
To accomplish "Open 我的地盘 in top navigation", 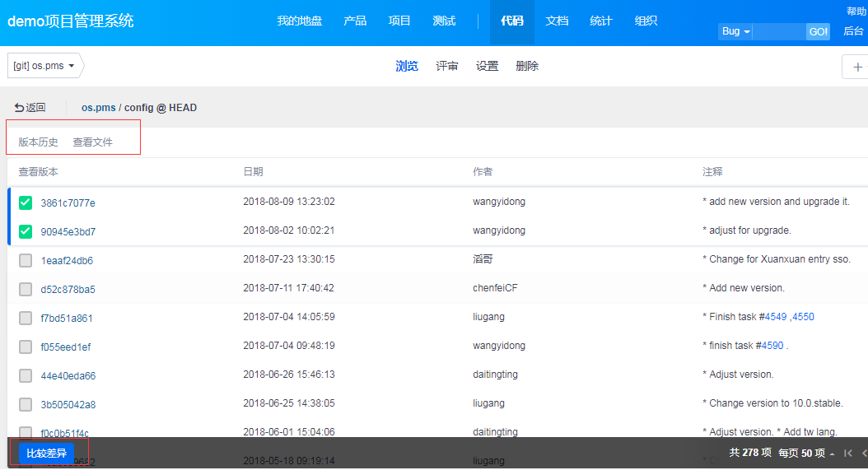I will 300,21.
